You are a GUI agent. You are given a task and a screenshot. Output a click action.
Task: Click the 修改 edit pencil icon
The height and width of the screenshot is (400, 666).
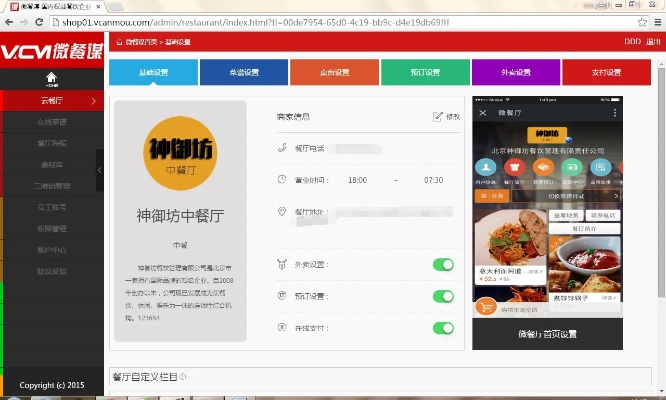click(x=438, y=117)
